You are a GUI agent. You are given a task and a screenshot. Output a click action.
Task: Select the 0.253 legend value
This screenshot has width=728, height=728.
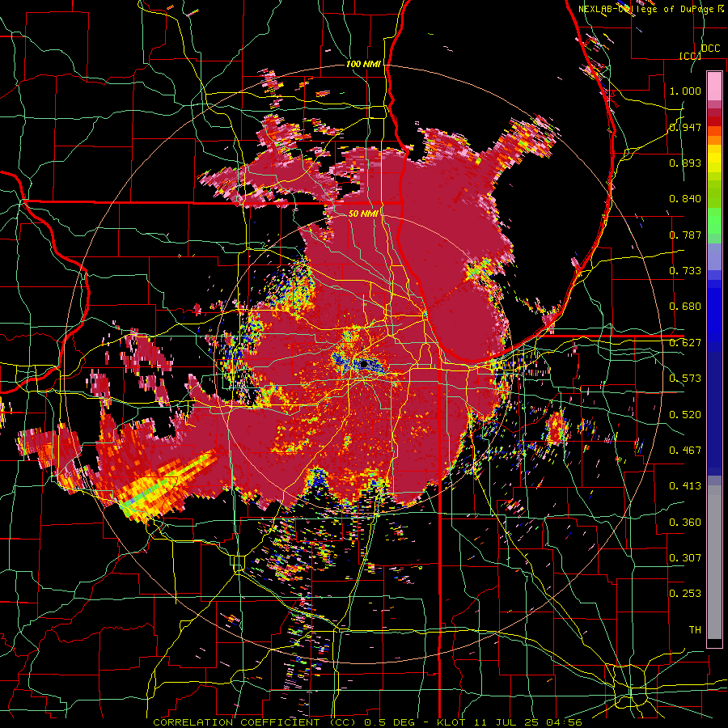(685, 594)
